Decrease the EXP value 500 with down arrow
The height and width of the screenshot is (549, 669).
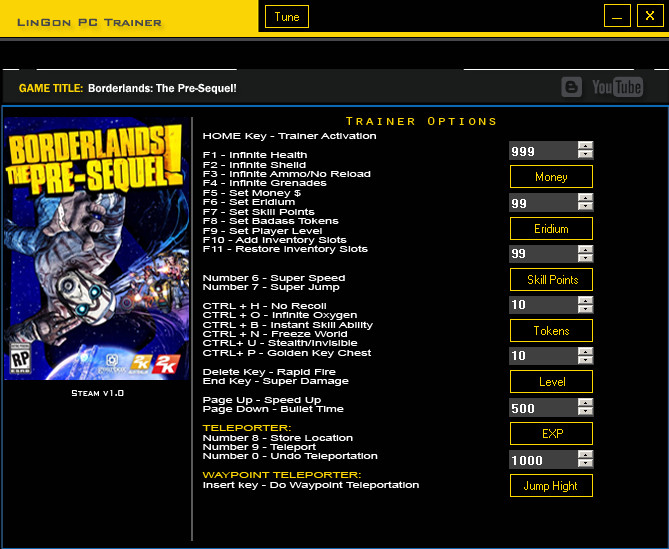(585, 412)
